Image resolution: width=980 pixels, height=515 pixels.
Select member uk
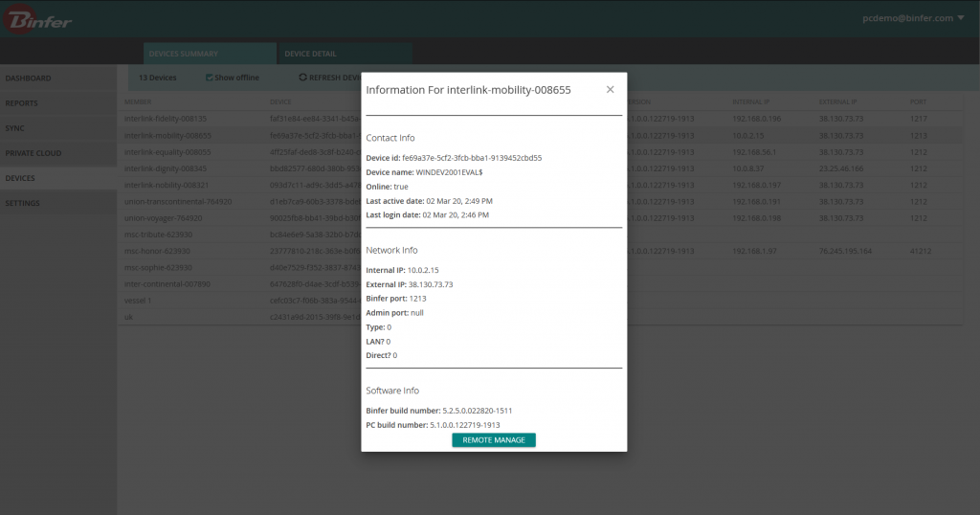click(128, 317)
